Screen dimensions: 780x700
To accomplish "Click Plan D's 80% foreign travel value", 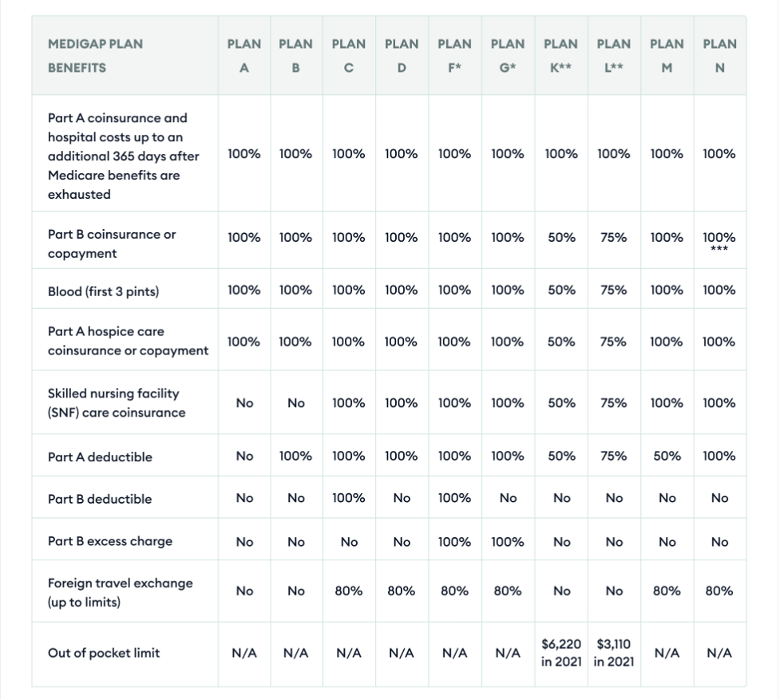I will (x=402, y=591).
